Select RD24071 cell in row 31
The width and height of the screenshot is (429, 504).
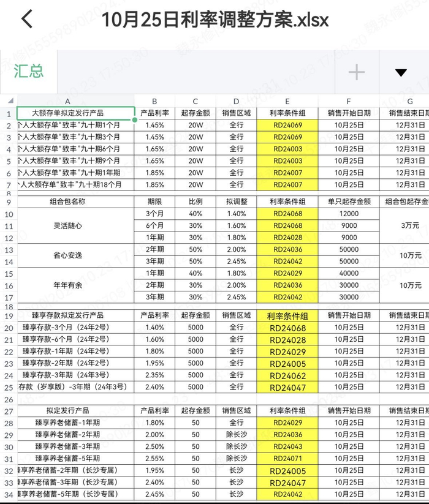pyautogui.click(x=287, y=458)
